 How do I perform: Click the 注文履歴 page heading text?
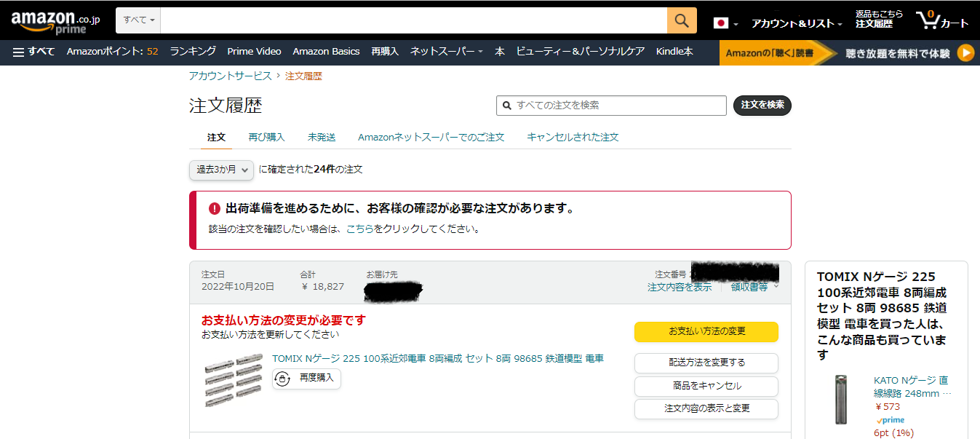click(226, 106)
